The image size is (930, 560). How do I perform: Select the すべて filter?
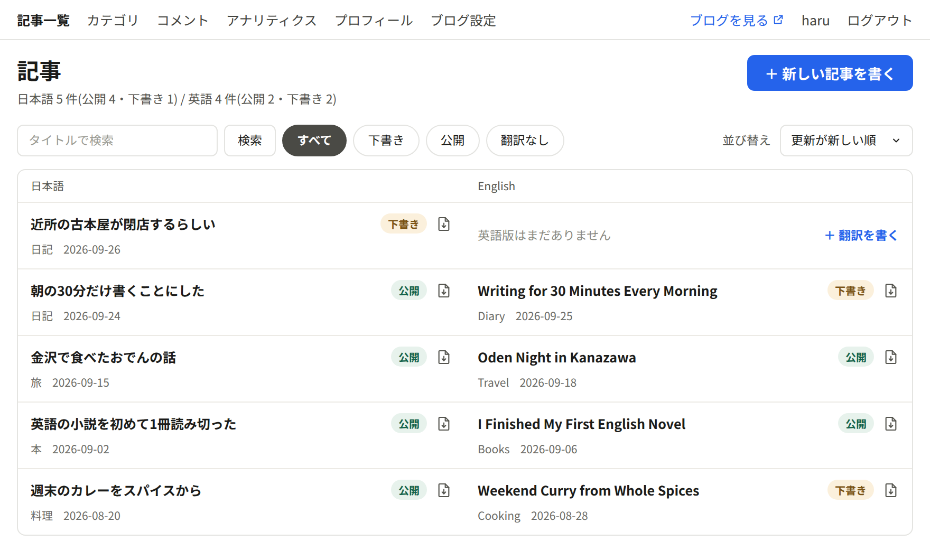[x=314, y=141]
